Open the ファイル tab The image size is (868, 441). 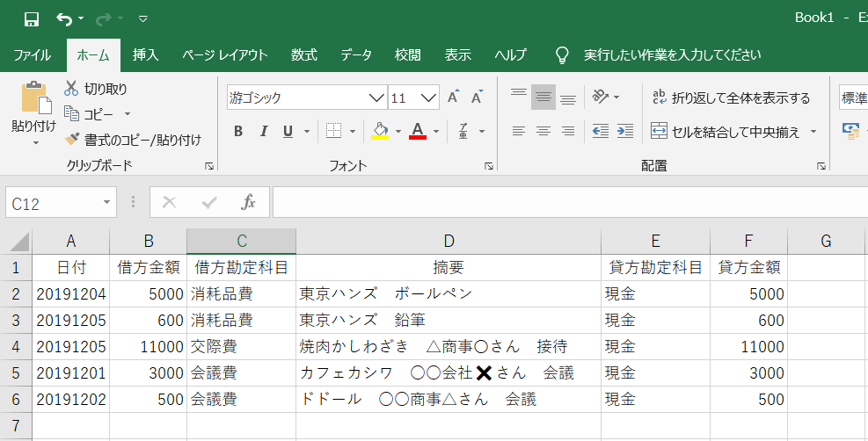pos(33,54)
